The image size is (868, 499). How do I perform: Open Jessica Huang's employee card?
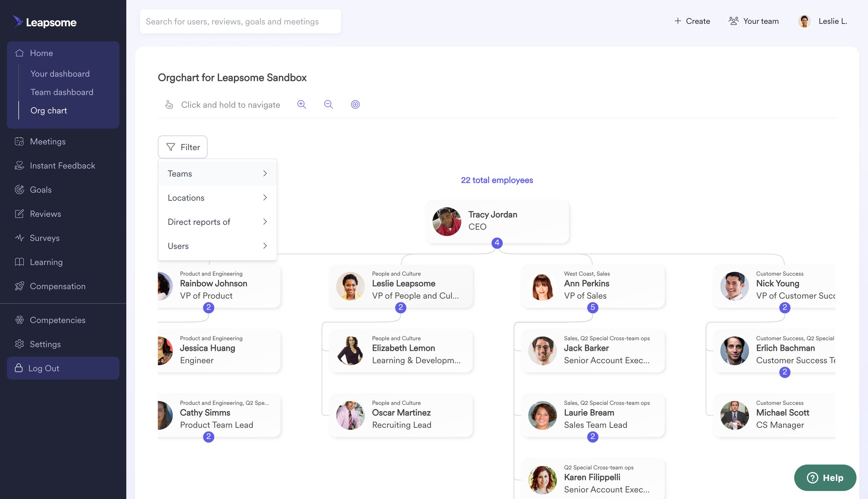pyautogui.click(x=219, y=351)
